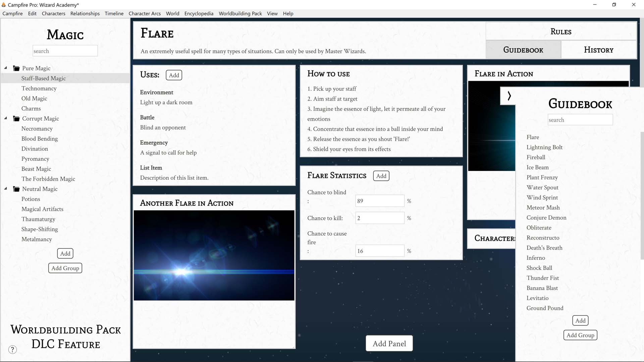Screen dimensions: 644x362
Task: Open the Character Arcs menu
Action: [x=145, y=13]
